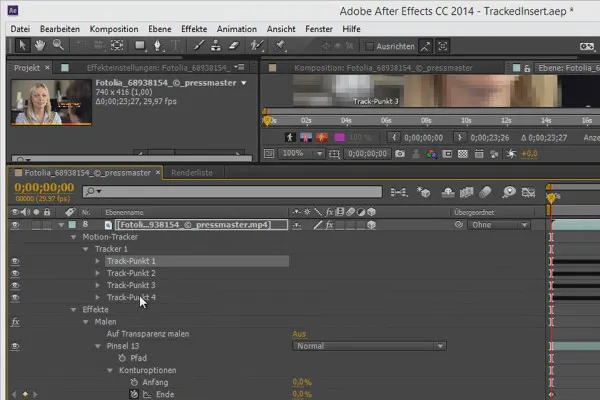
Task: Select the Selection arrow tool
Action: [22, 46]
